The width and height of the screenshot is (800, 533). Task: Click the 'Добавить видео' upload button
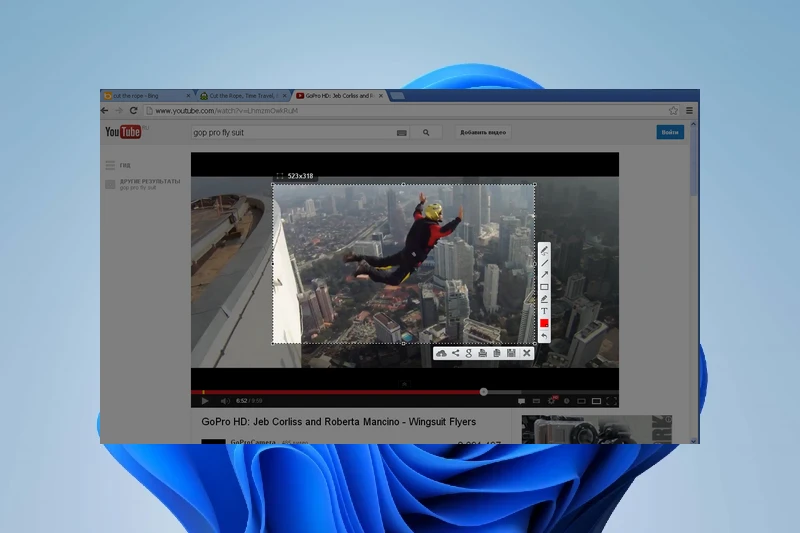(483, 133)
